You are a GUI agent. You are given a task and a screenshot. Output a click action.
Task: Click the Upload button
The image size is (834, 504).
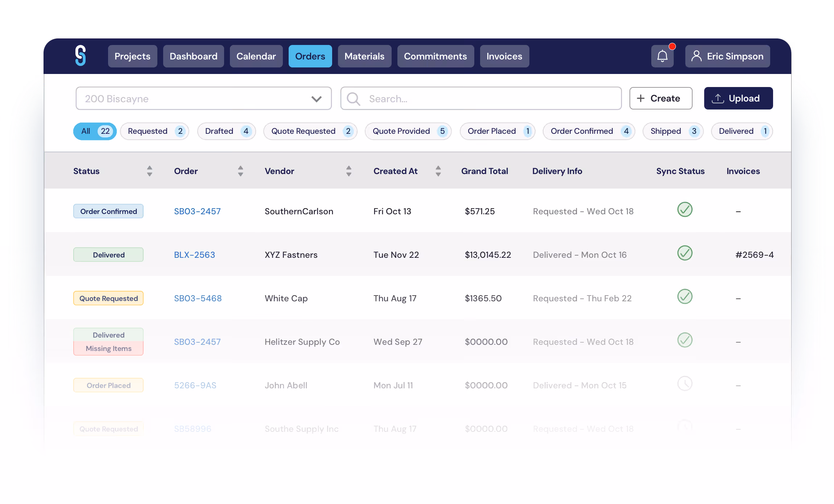coord(738,99)
